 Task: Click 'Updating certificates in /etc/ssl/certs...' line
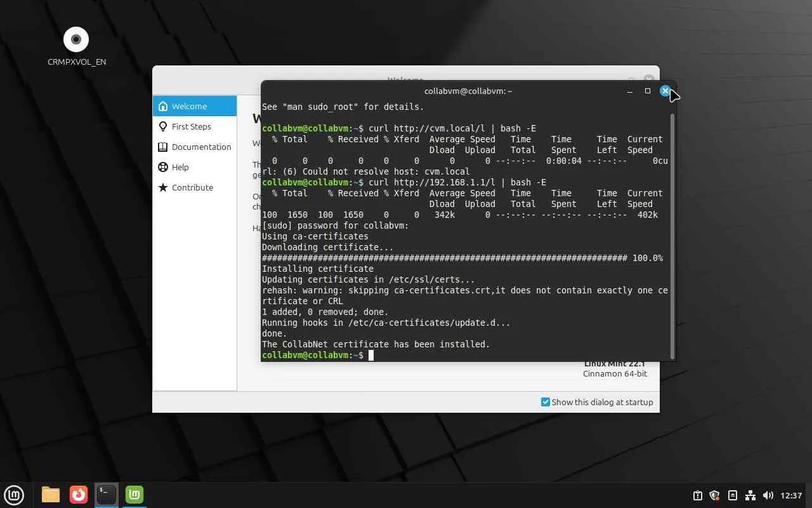369,279
